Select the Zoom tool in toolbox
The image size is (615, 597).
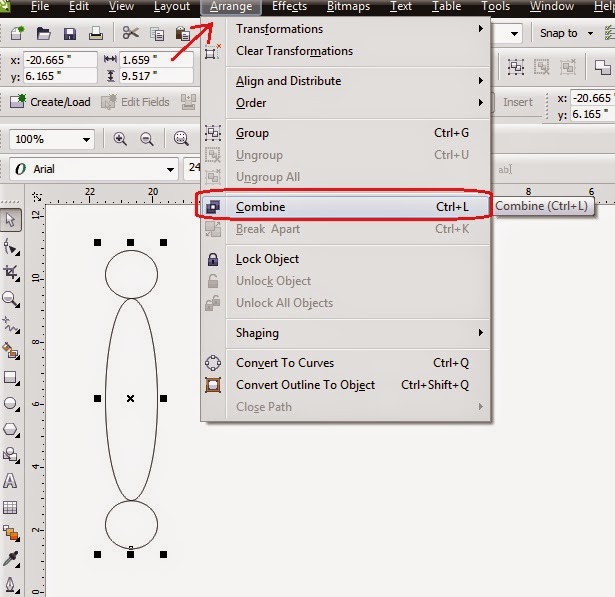(11, 299)
